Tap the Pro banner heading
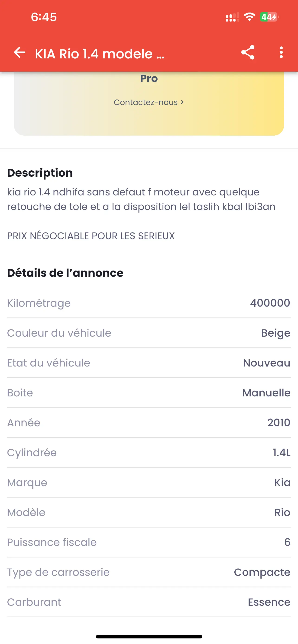 149,79
